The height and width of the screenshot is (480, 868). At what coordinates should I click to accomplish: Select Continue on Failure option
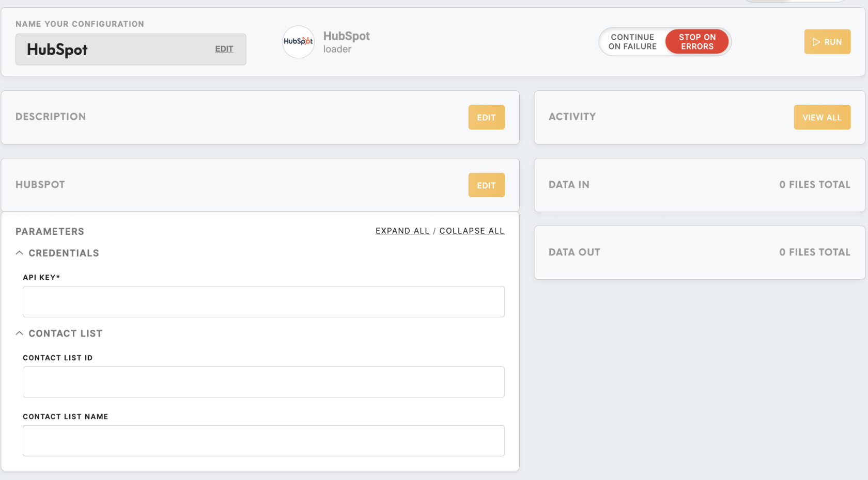coord(632,42)
